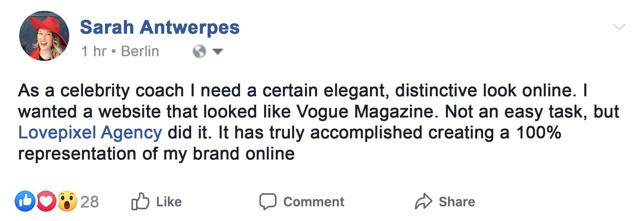Image resolution: width=644 pixels, height=221 pixels.
Task: Click the speech bubble comment icon
Action: [267, 201]
